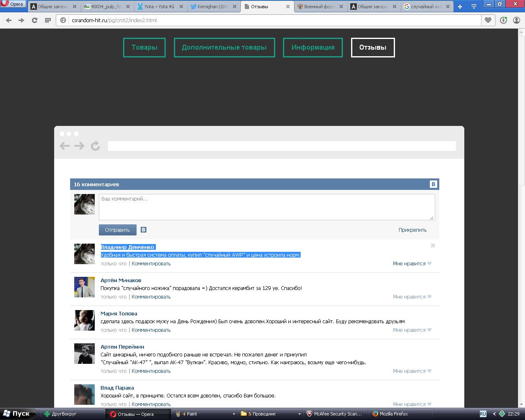Like Владимир Демченко's comment via heart icon
Image resolution: width=525 pixels, height=420 pixels.
(x=429, y=264)
